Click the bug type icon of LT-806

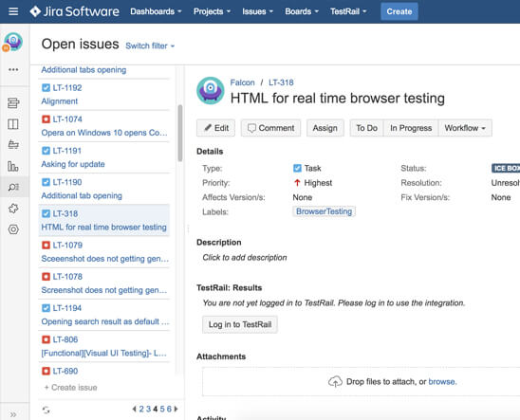click(46, 339)
